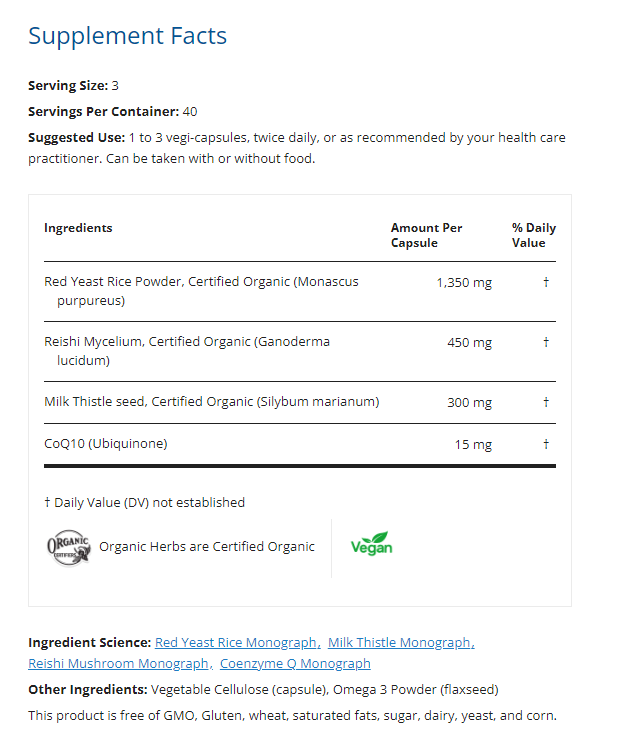The width and height of the screenshot is (617, 740).
Task: Click the Certified Organic badge icon
Action: pyautogui.click(x=69, y=547)
